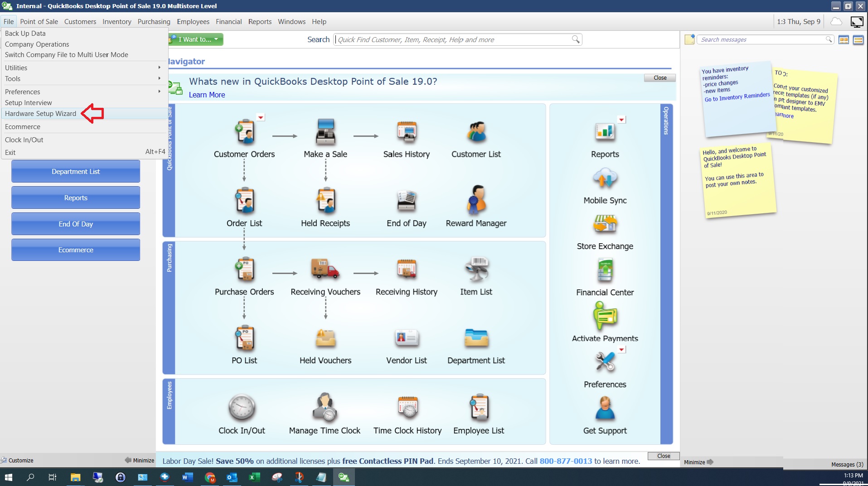Open the Financial Center icon
This screenshot has width=868, height=486.
point(605,270)
